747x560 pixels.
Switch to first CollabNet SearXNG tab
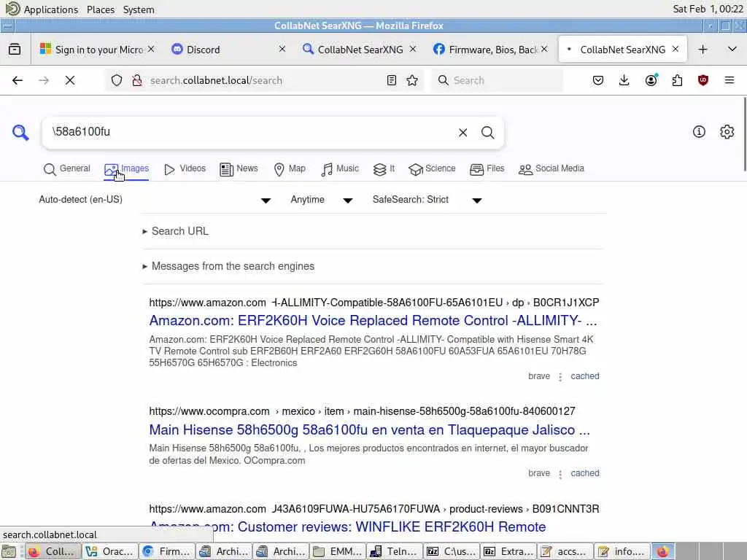point(360,50)
